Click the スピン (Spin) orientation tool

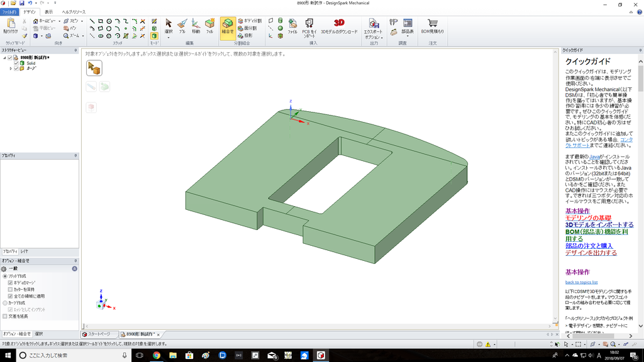point(70,21)
